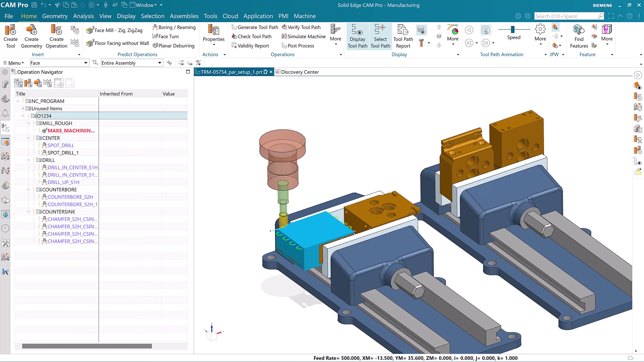Image resolution: width=644 pixels, height=362 pixels.
Task: Click the Face Mill Zig ZigZag operation
Action: (114, 31)
